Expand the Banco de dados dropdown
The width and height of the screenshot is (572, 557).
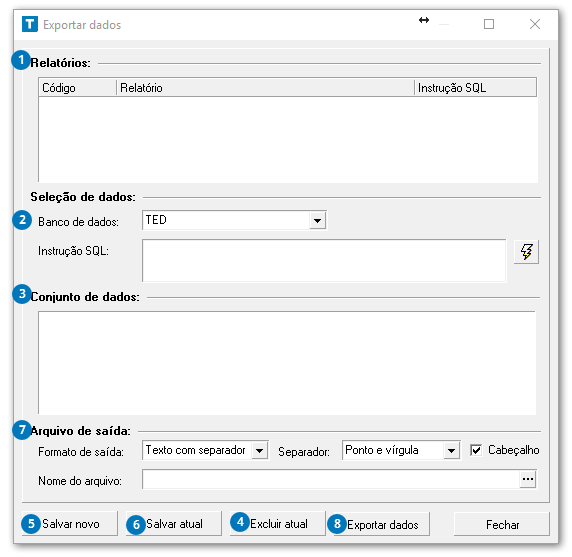click(317, 221)
